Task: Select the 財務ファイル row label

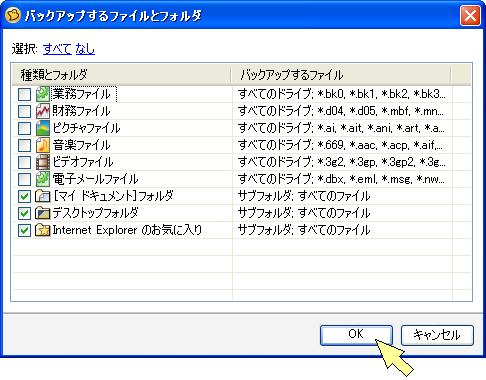Action: (x=81, y=111)
